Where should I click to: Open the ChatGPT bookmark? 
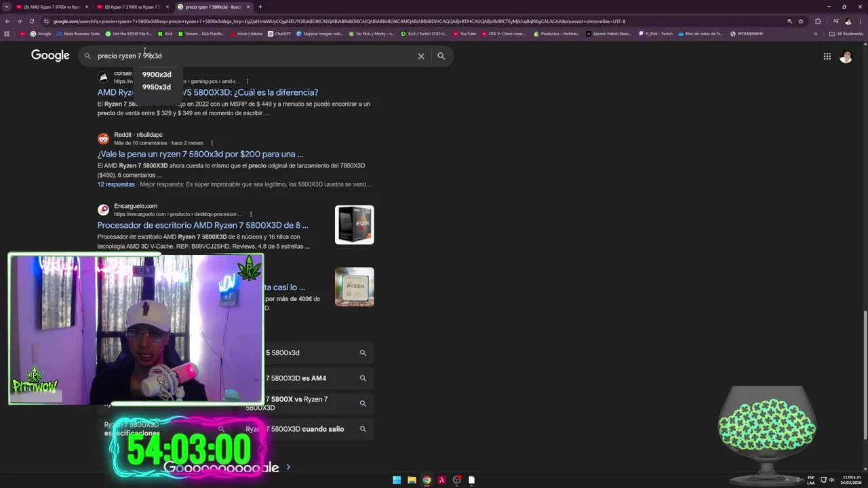point(279,33)
